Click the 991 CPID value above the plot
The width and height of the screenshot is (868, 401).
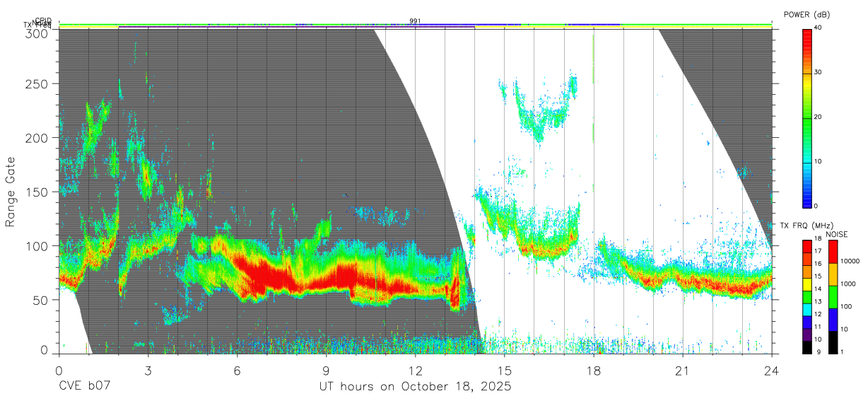pos(415,21)
